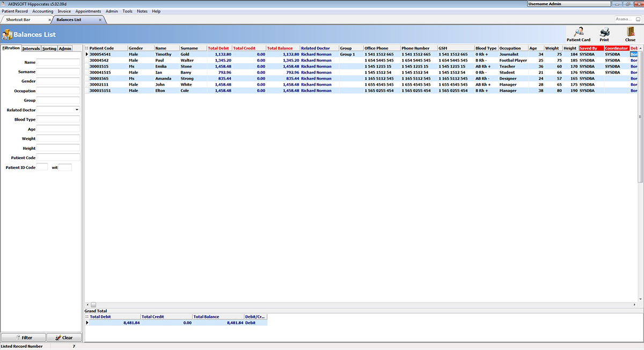644x350 pixels.
Task: Click the Designer occupation cell
Action: (514, 79)
